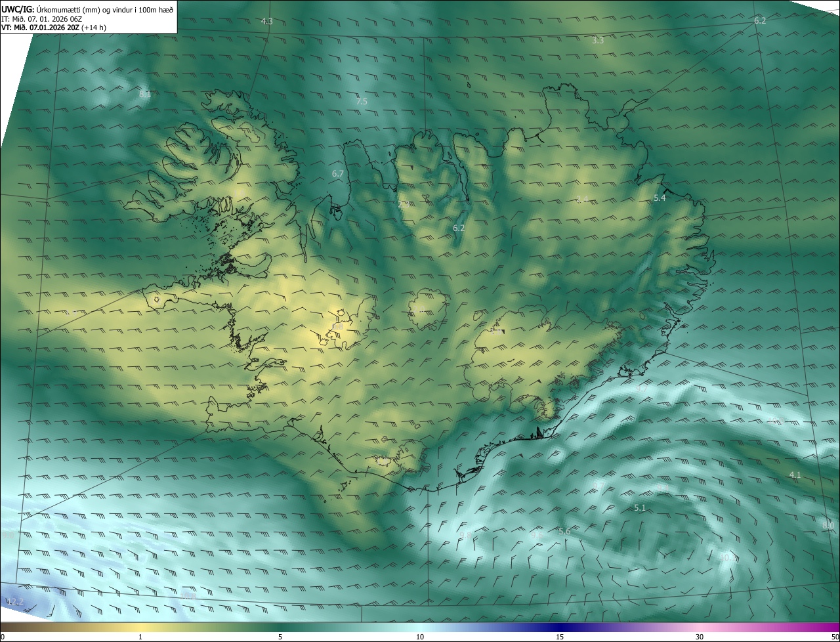Select the 5.1 value label on the map

[x=640, y=508]
